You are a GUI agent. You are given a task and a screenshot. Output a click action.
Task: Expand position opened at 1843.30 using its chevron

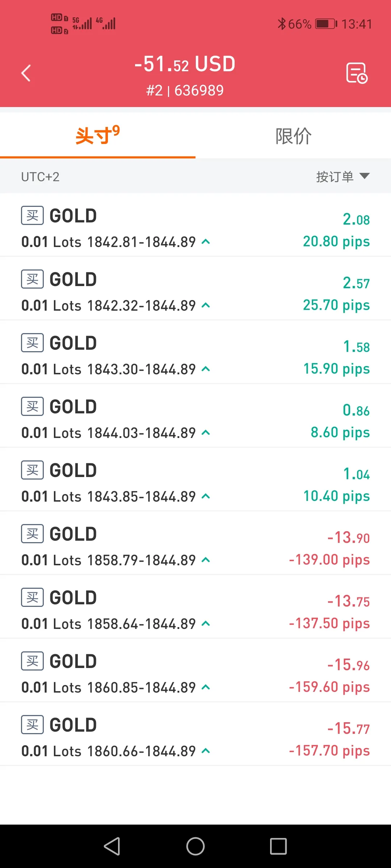tap(206, 369)
